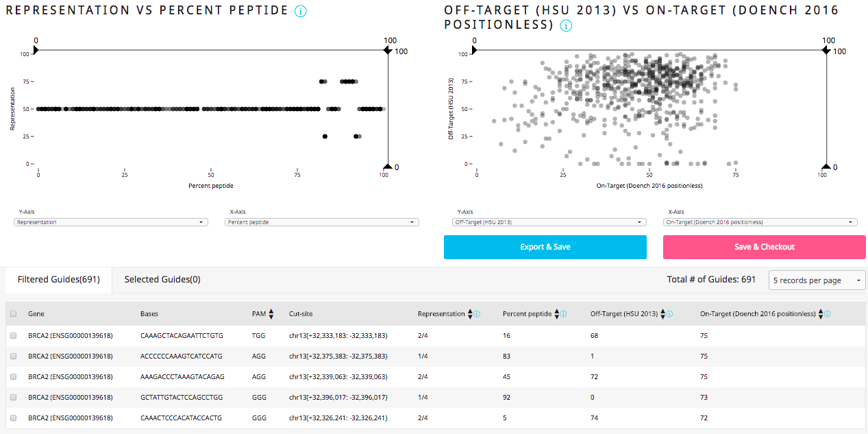Open left chart Y-Axis Representation dropdown

tap(111, 222)
